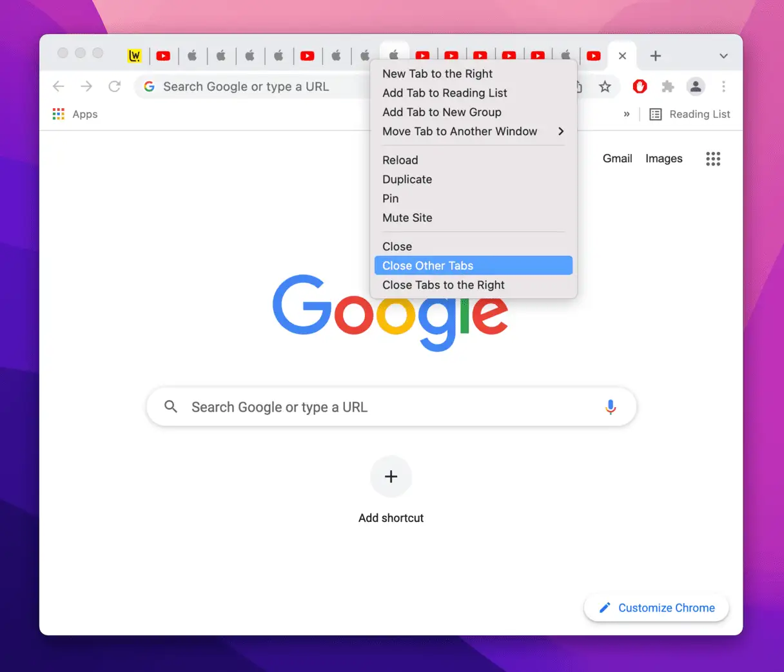Open the Apps bookmarks shortcut

point(75,114)
